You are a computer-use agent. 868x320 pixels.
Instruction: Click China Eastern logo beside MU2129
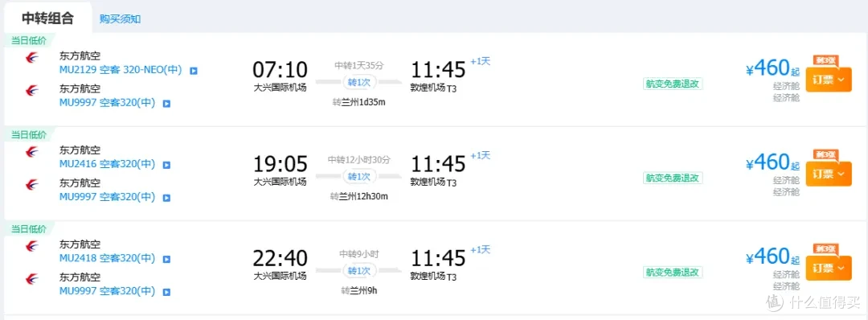pyautogui.click(x=31, y=57)
